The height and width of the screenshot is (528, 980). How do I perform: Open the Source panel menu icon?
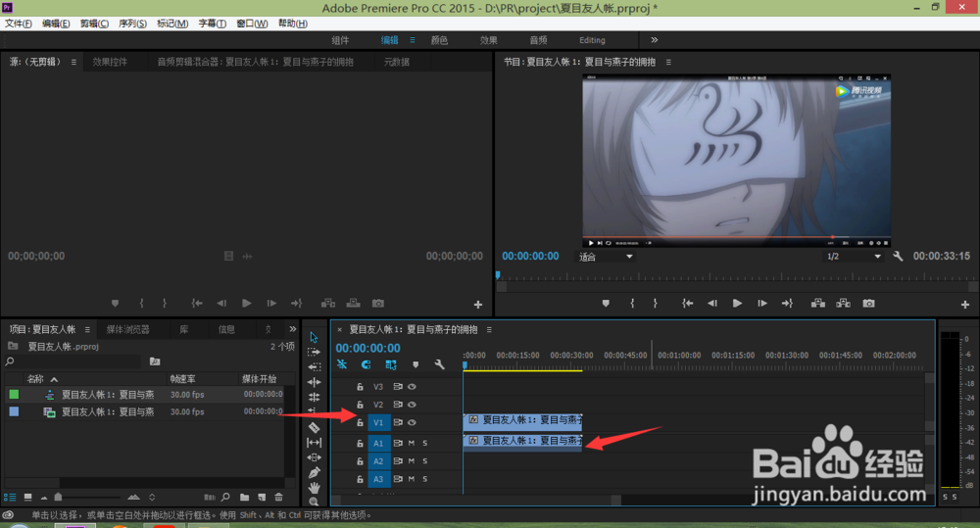click(x=73, y=62)
